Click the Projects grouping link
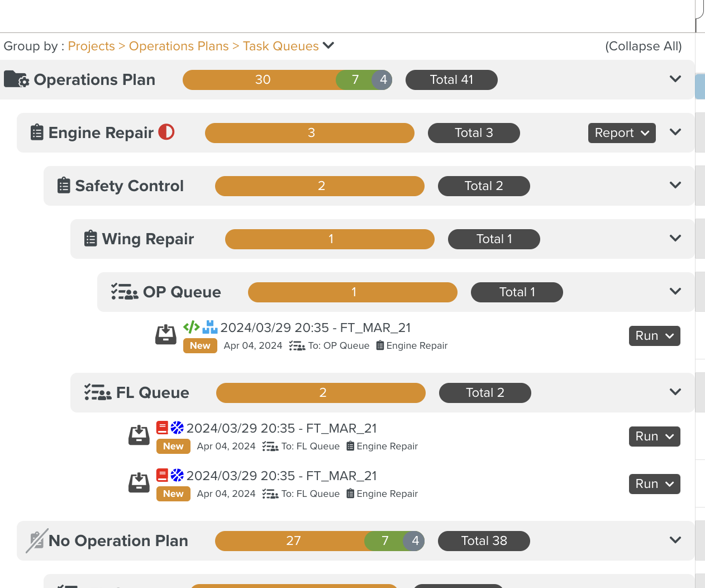Image resolution: width=705 pixels, height=588 pixels. pyautogui.click(x=92, y=46)
